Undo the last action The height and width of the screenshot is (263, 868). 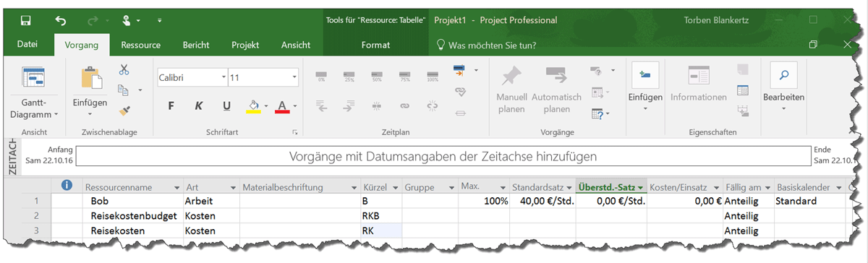tap(61, 20)
